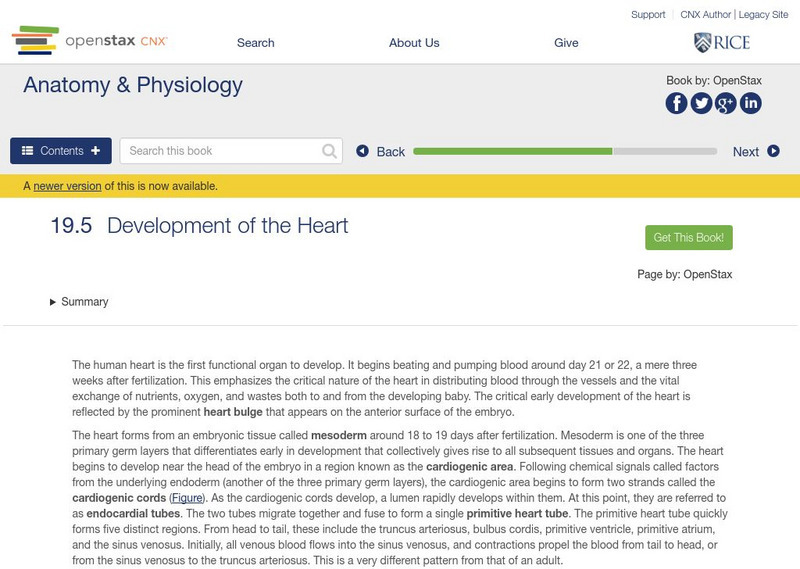Viewport: 800px width, 569px height.
Task: Click the Facebook share icon
Action: 676,103
